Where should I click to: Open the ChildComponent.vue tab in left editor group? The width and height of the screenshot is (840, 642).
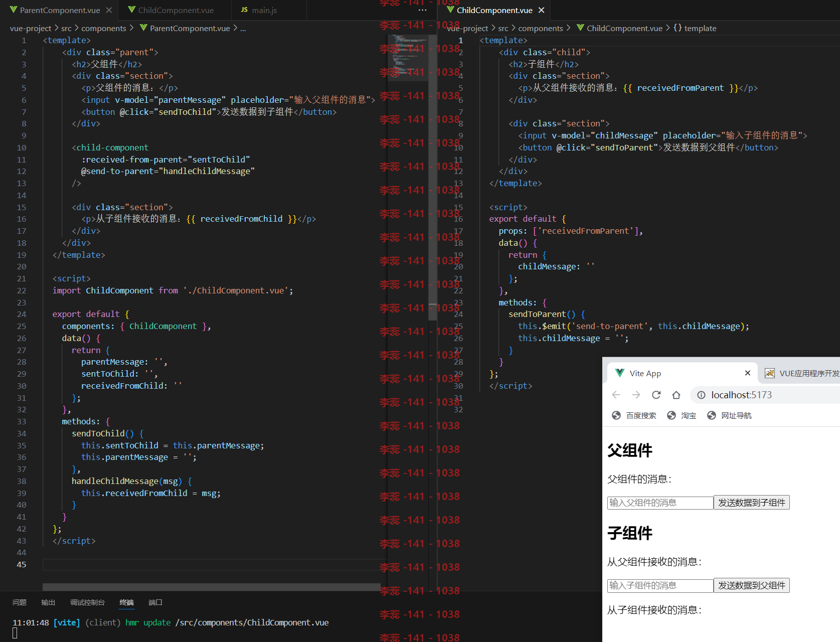(x=176, y=10)
